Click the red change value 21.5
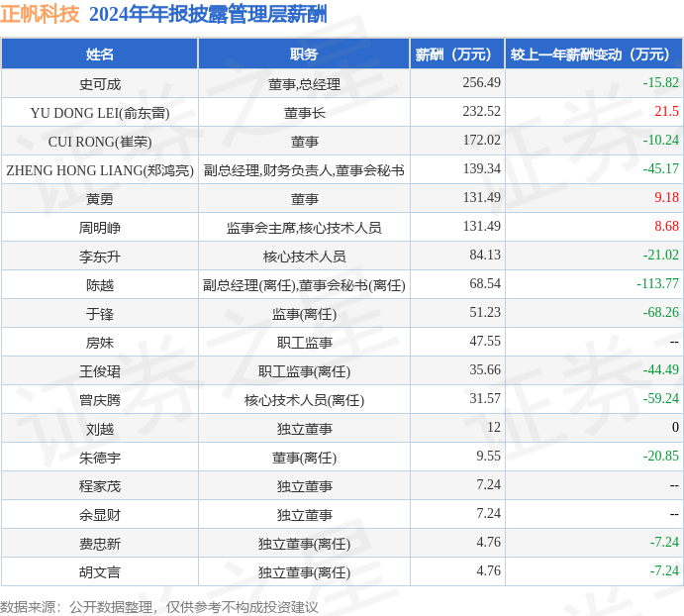The height and width of the screenshot is (616, 684). (x=666, y=111)
